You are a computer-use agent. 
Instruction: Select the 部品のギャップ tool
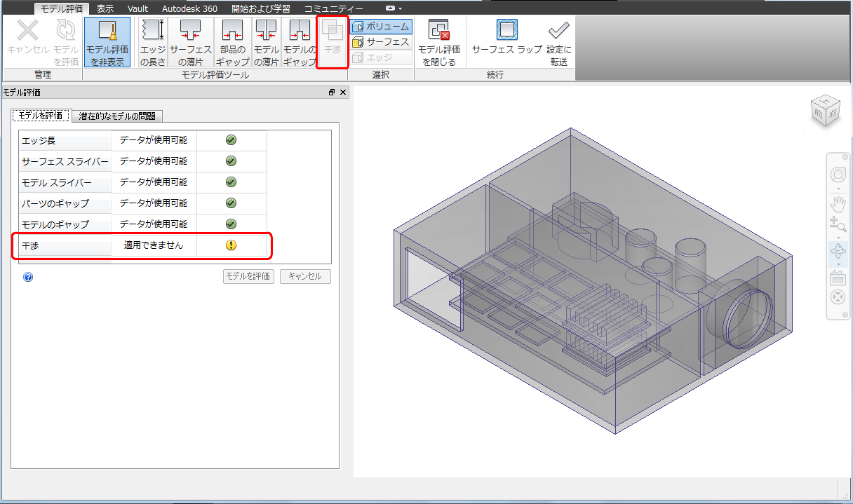(233, 42)
